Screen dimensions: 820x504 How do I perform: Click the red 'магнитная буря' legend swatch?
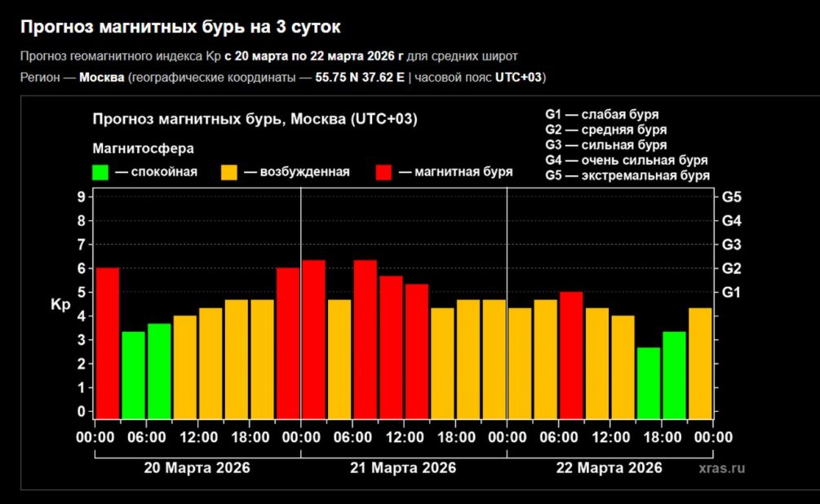tap(384, 172)
